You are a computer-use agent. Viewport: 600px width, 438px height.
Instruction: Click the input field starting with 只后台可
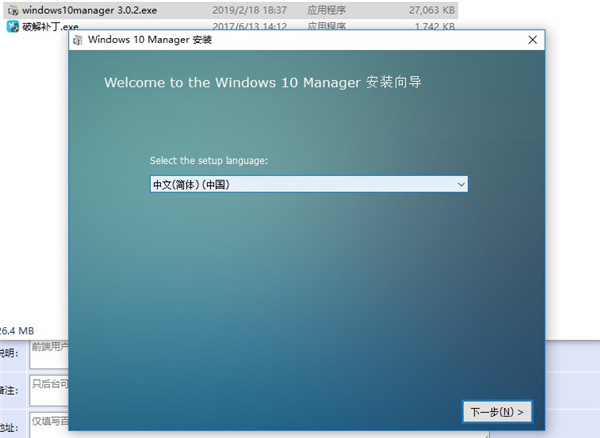coord(49,390)
